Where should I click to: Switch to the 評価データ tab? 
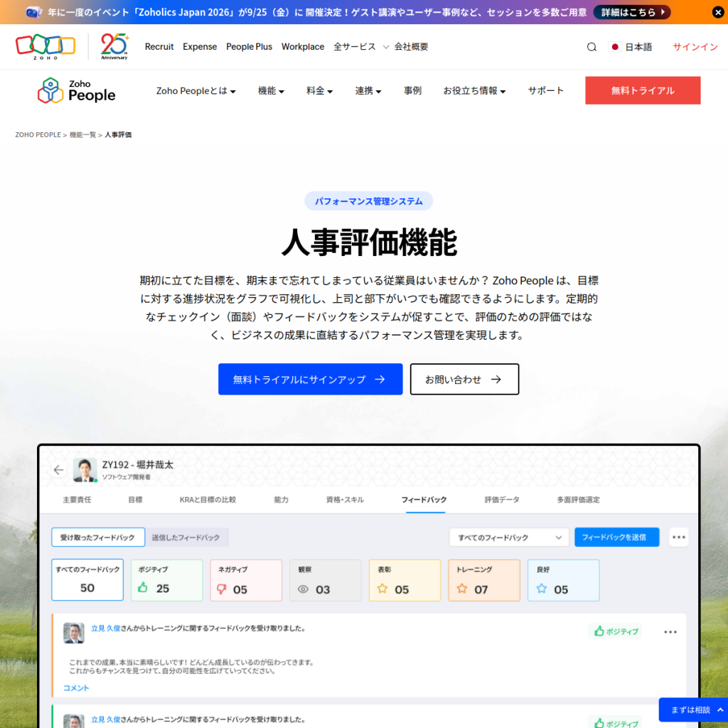tap(502, 500)
